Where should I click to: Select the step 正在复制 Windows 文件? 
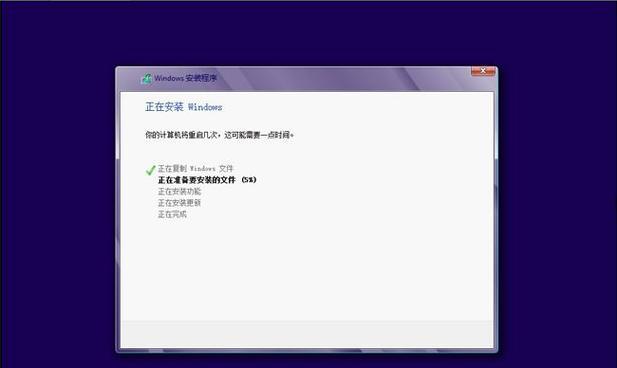[196, 168]
